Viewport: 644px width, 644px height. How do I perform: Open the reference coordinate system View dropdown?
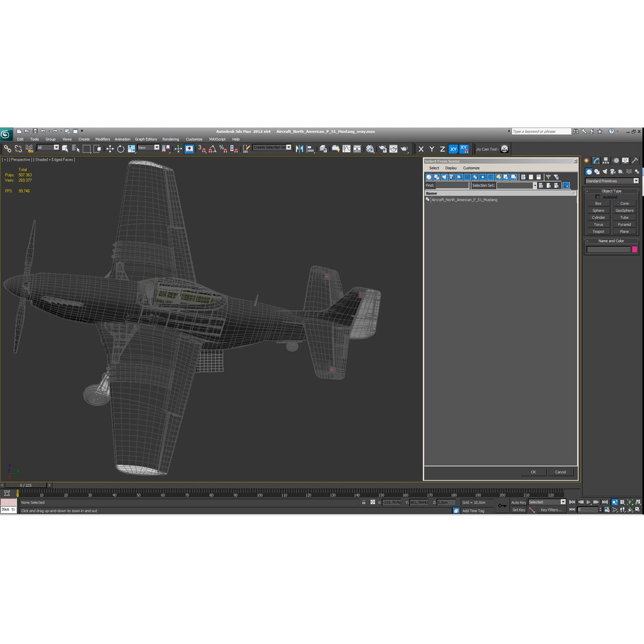point(148,147)
